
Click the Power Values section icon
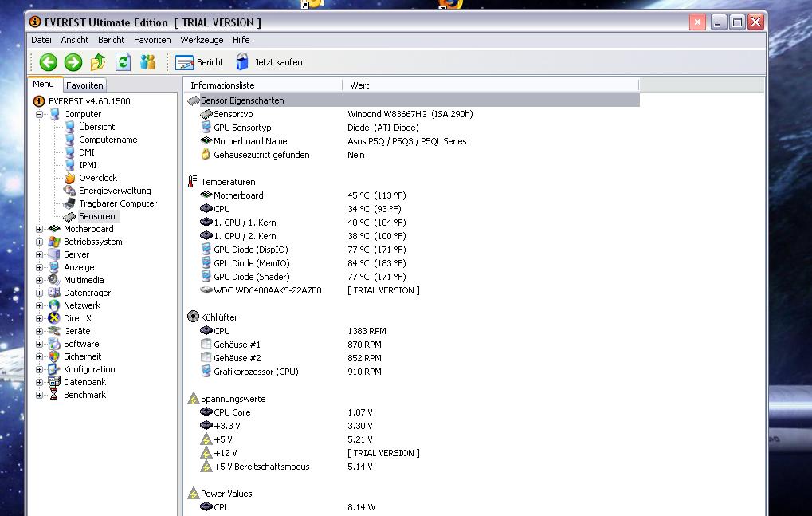click(x=193, y=493)
